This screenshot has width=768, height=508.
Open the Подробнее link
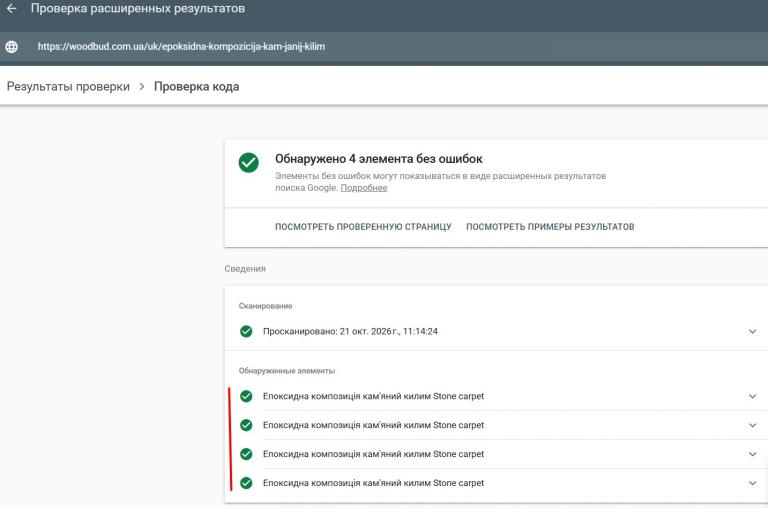coord(364,188)
